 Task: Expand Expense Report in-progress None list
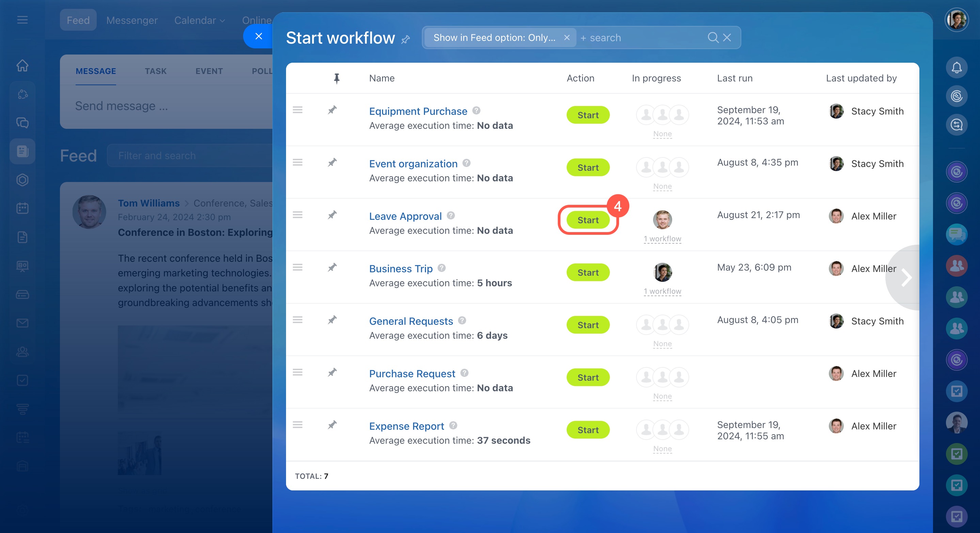pos(662,448)
